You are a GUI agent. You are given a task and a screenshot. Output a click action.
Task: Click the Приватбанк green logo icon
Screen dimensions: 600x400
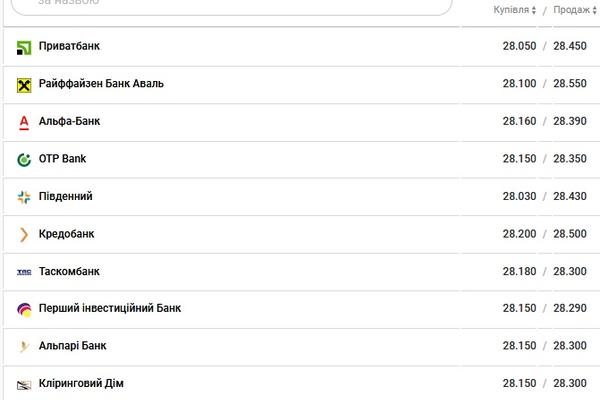24,48
